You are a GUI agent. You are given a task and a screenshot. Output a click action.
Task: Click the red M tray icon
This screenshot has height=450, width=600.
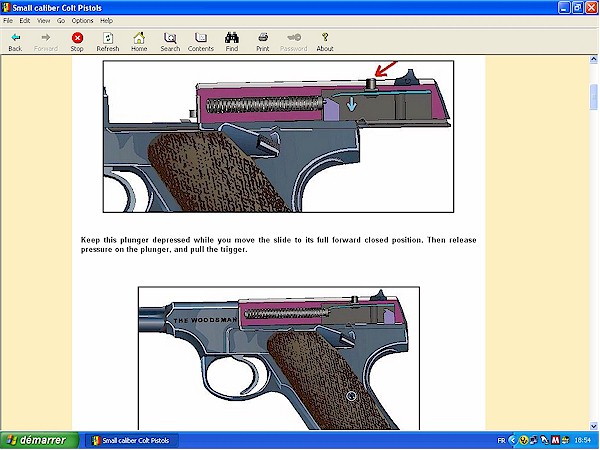coord(555,440)
